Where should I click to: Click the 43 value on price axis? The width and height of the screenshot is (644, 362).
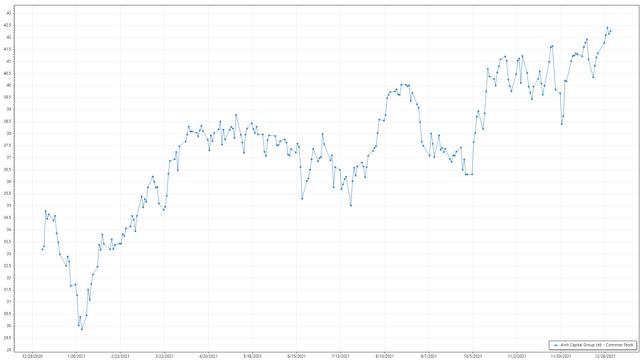[x=9, y=13]
